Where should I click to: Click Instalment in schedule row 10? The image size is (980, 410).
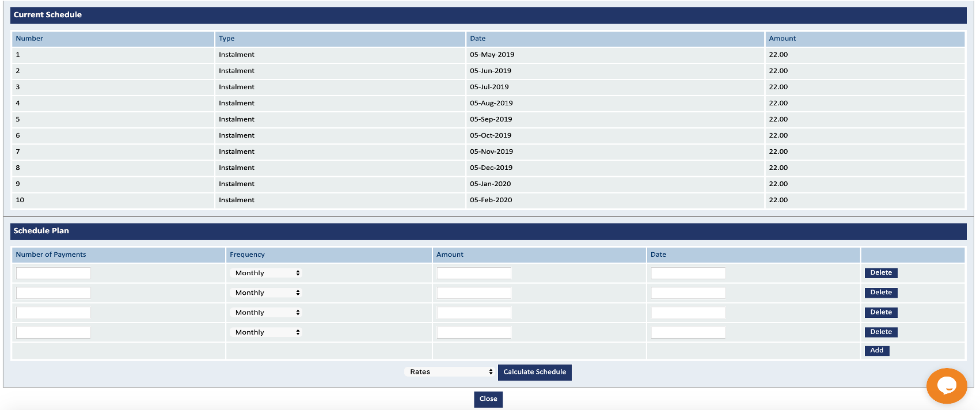point(236,200)
